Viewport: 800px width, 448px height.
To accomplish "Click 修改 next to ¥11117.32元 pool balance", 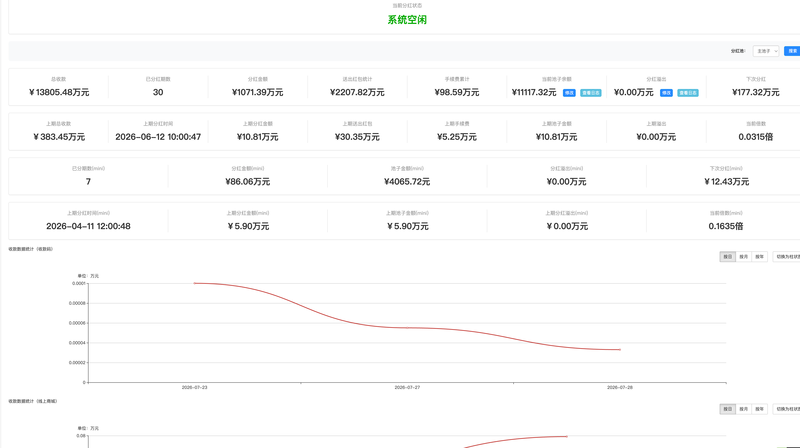I will coord(569,93).
